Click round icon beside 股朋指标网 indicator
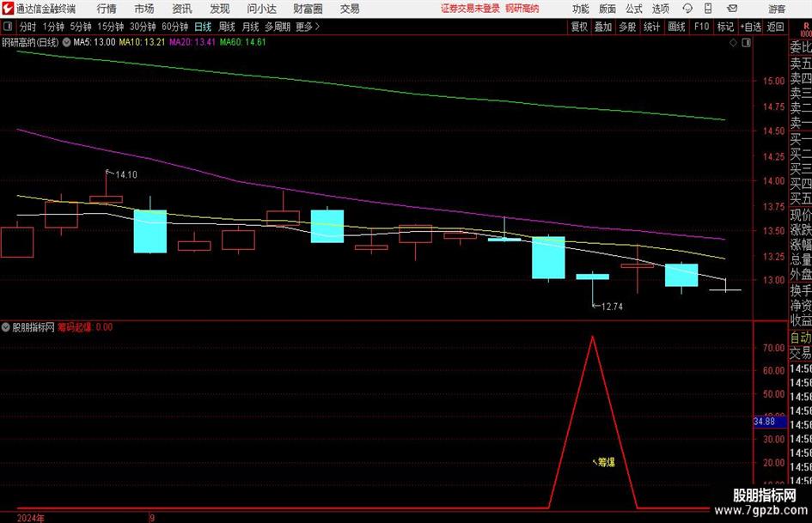Screen dimensions: 812x523 pyautogui.click(x=6, y=327)
